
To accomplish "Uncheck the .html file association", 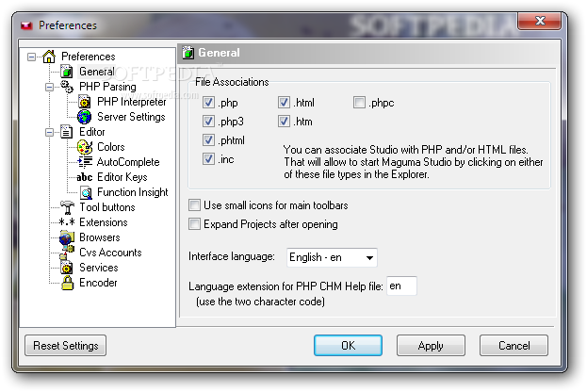I will click(x=284, y=102).
